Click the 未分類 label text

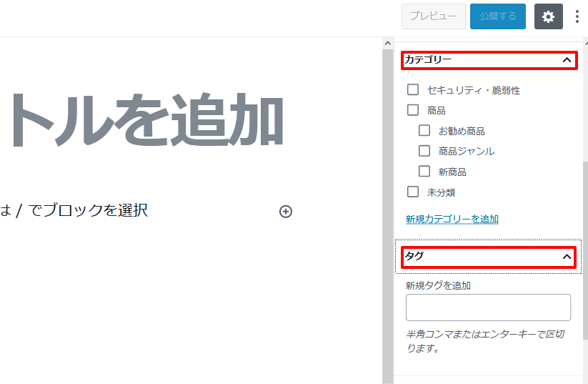point(441,192)
